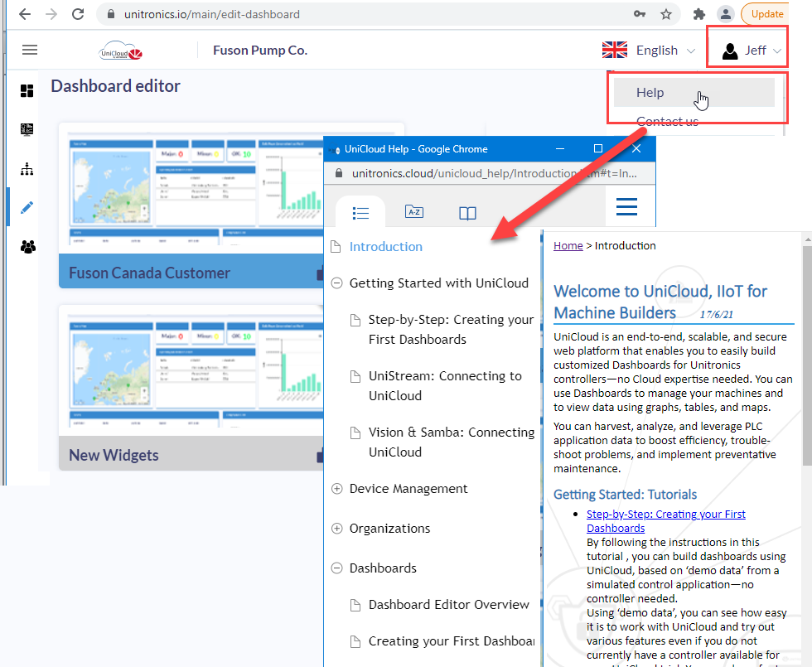Expand the Device Management section
Screen dimensions: 812x667
coord(336,489)
